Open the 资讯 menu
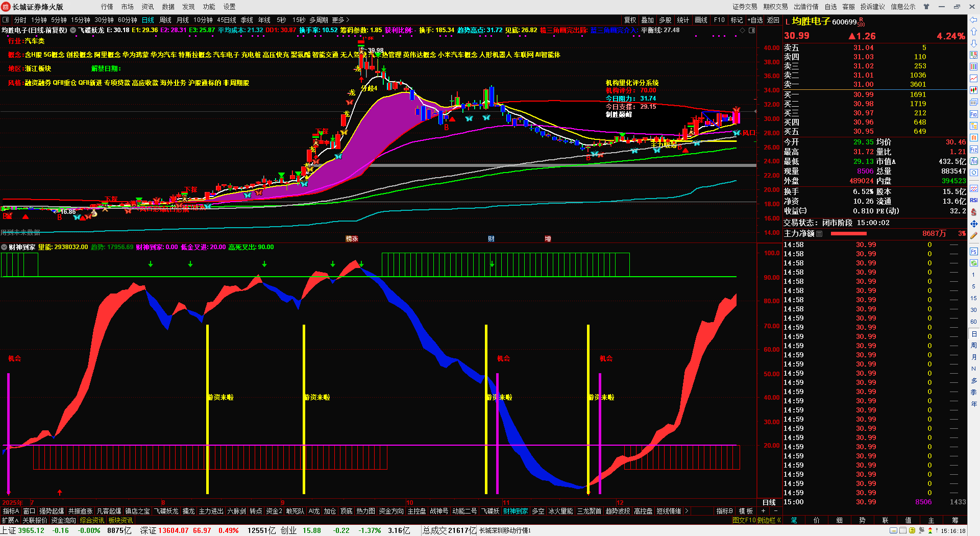The image size is (980, 536). click(x=148, y=7)
